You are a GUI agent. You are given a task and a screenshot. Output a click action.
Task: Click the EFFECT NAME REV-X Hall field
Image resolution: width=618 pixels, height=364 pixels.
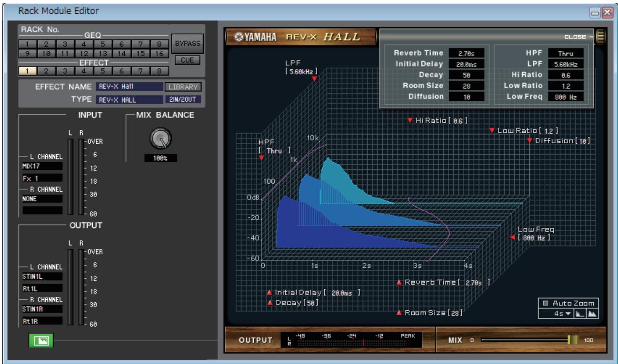click(x=130, y=87)
